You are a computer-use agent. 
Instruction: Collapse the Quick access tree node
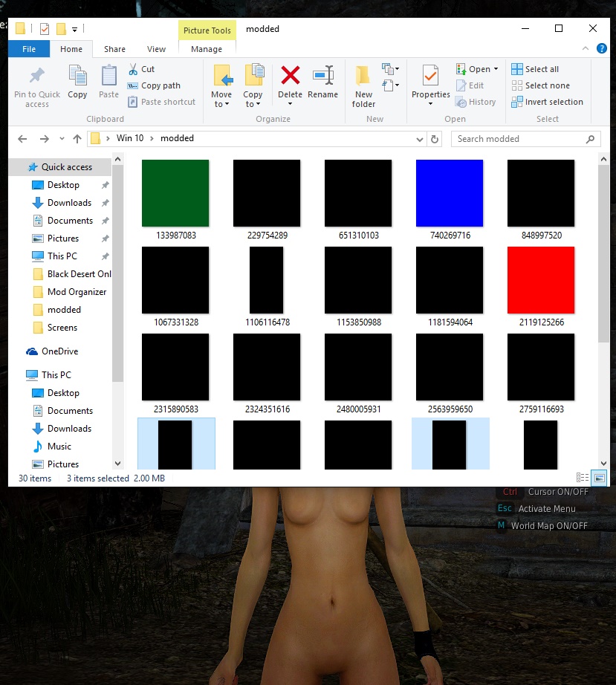[17, 167]
